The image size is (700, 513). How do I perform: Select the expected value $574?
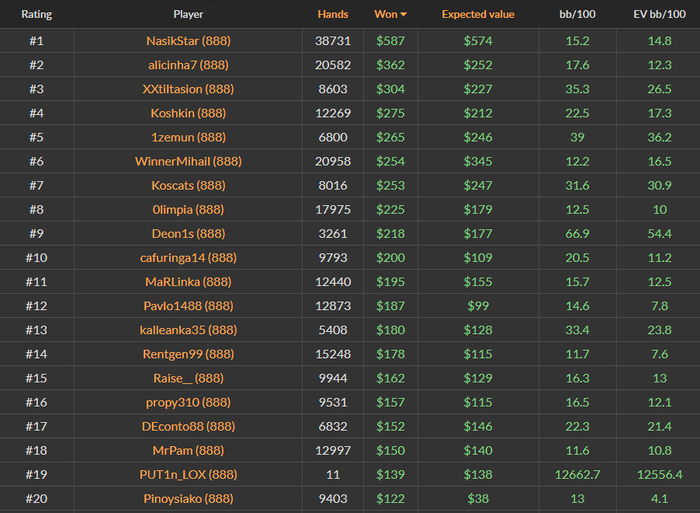(x=478, y=41)
